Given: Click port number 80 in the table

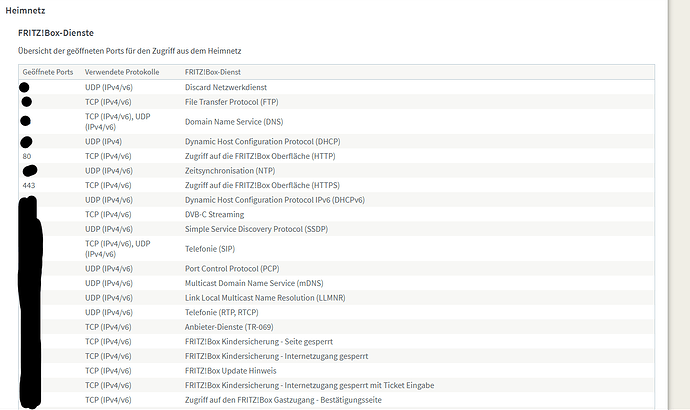Looking at the screenshot, I should point(27,156).
